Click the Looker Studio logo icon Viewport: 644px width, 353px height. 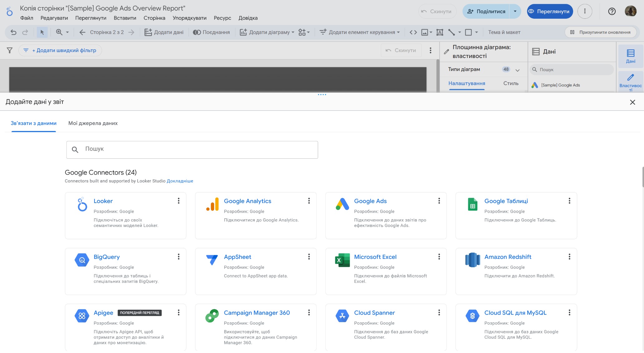coord(10,12)
